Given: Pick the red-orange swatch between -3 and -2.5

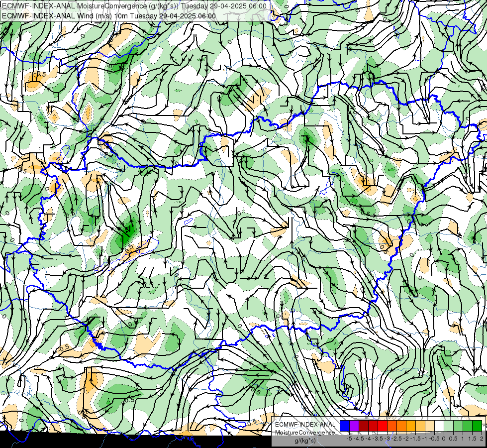Looking at the screenshot, I should tap(392, 426).
